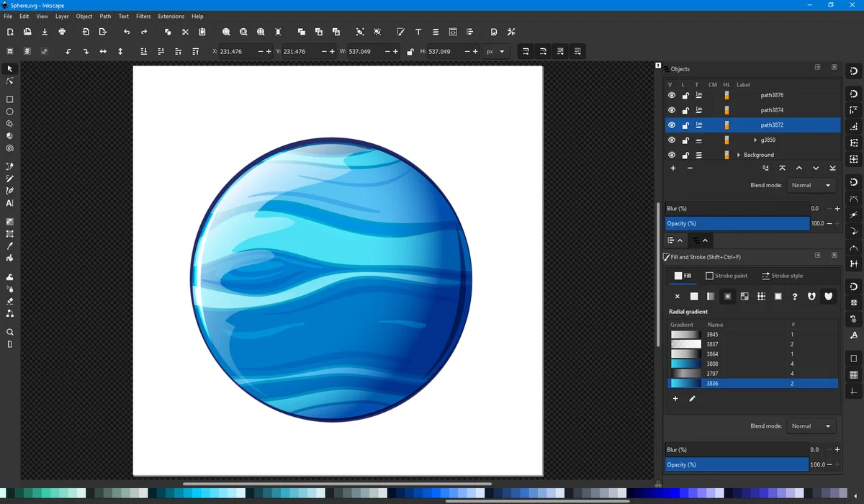Open the XML editor from toolbar
The image size is (864, 504).
click(453, 32)
